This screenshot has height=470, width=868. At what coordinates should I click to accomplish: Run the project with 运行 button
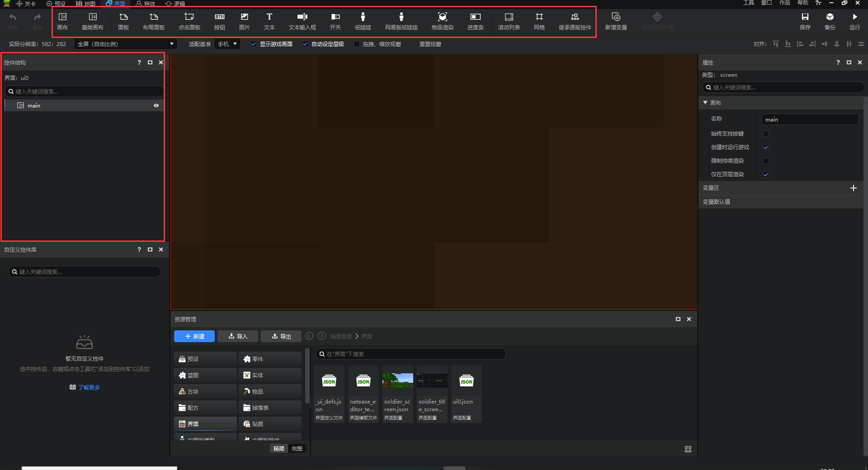[854, 21]
